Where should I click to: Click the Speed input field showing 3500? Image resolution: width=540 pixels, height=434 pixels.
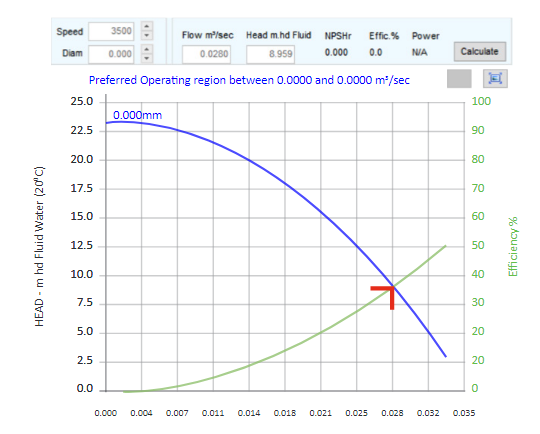(111, 31)
